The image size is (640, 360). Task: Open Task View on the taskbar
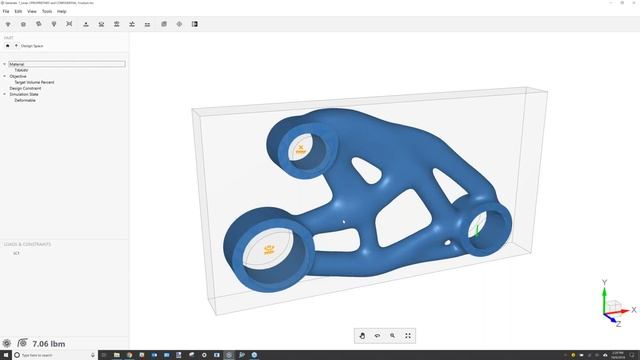pyautogui.click(x=104, y=355)
